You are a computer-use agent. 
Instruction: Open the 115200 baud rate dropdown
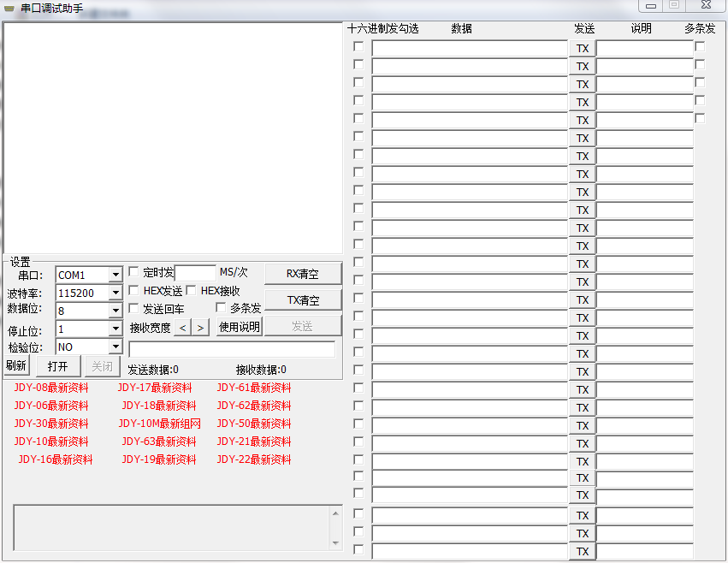(x=115, y=292)
